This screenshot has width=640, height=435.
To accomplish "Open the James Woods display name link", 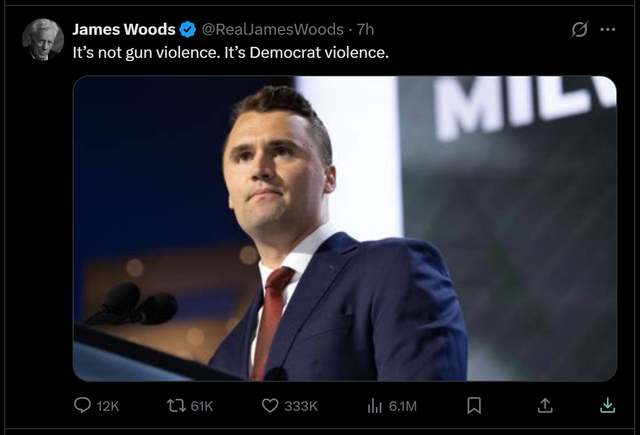I will point(124,29).
